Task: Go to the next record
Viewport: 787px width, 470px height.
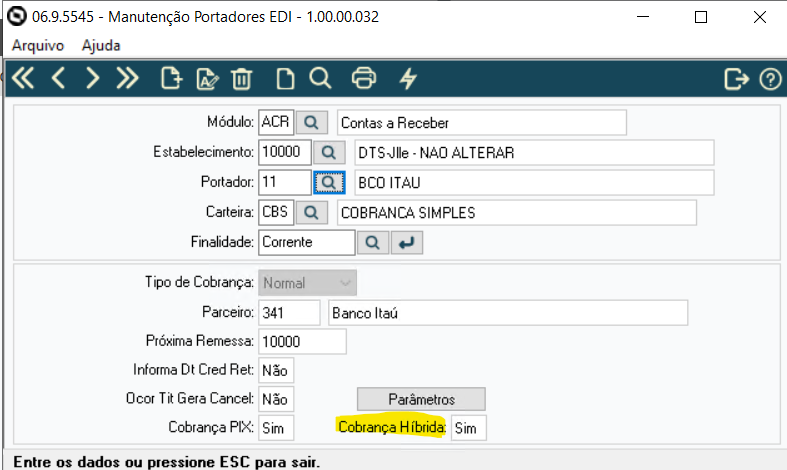Action: point(92,79)
